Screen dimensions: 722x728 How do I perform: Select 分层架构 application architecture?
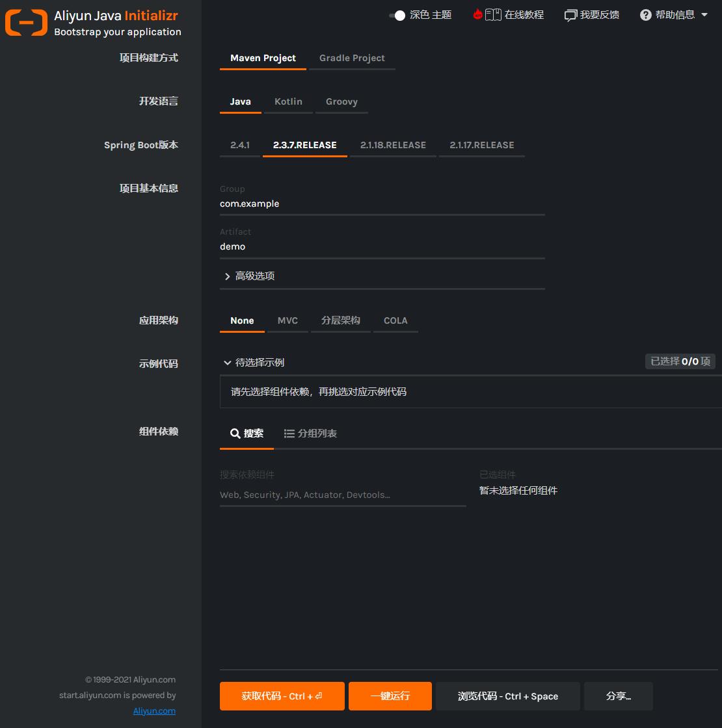tap(341, 321)
